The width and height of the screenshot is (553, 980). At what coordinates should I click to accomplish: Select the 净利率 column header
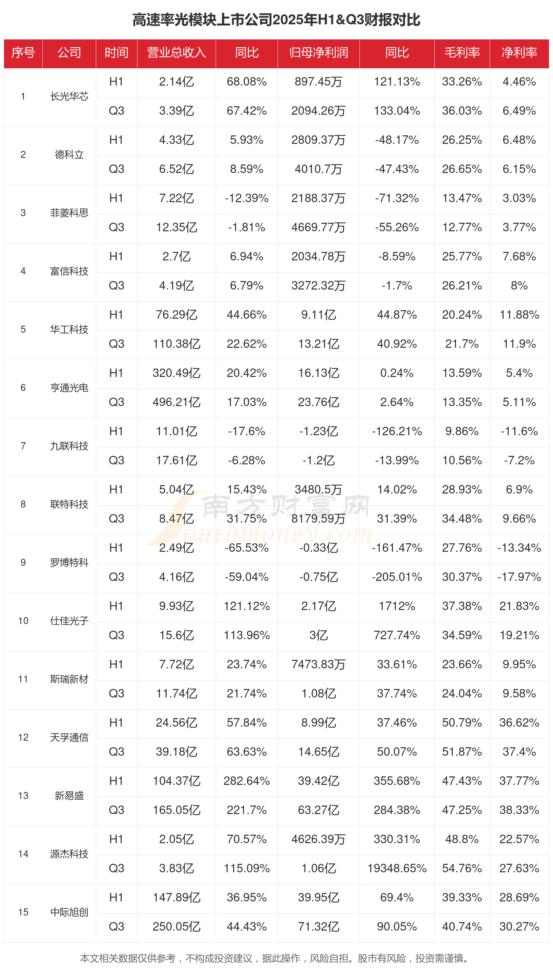[x=519, y=52]
